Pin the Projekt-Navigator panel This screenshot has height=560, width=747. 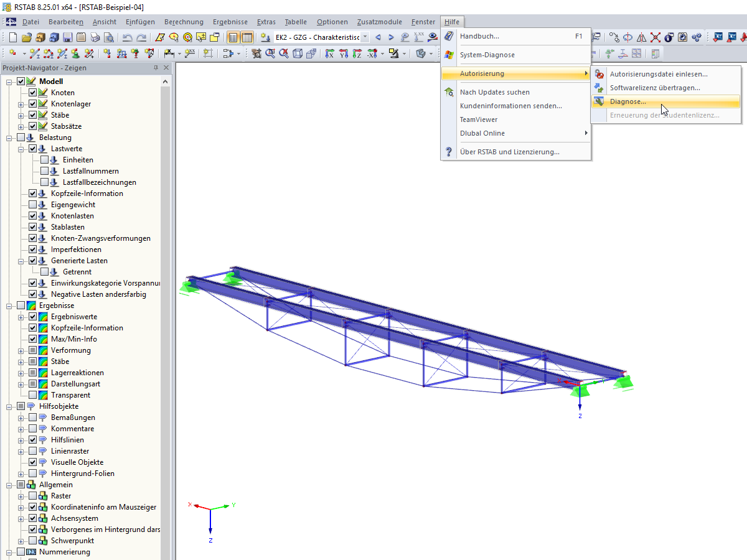pyautogui.click(x=156, y=68)
